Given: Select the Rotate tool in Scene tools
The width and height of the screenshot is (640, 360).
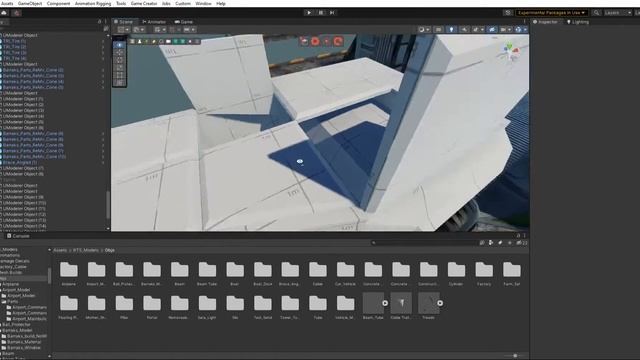Looking at the screenshot, I should (119, 60).
